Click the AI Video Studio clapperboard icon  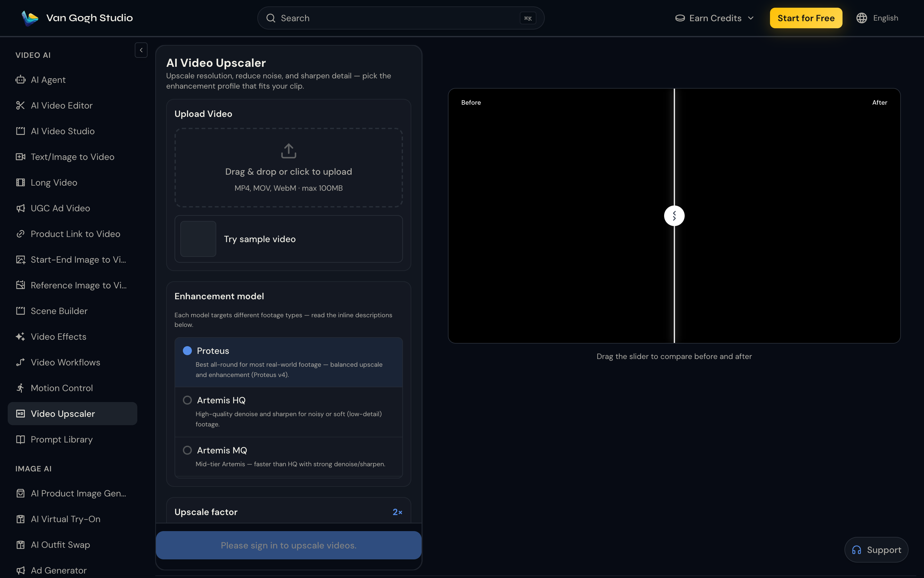pyautogui.click(x=20, y=131)
